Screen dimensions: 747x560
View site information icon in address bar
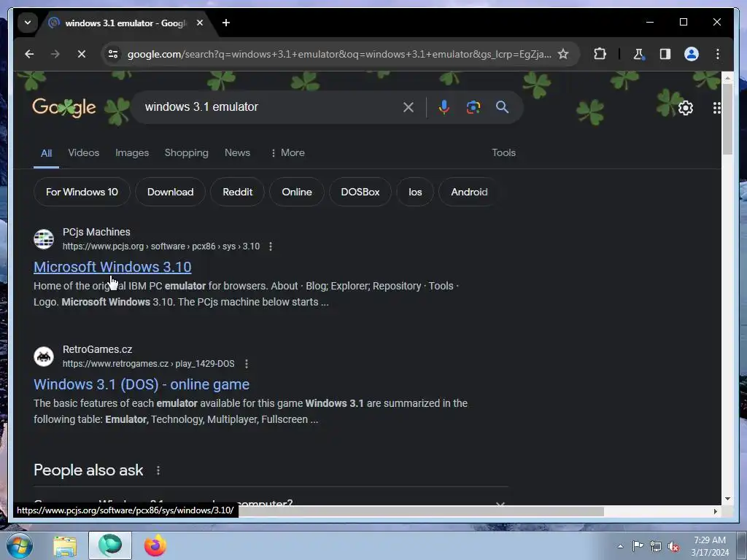[113, 54]
